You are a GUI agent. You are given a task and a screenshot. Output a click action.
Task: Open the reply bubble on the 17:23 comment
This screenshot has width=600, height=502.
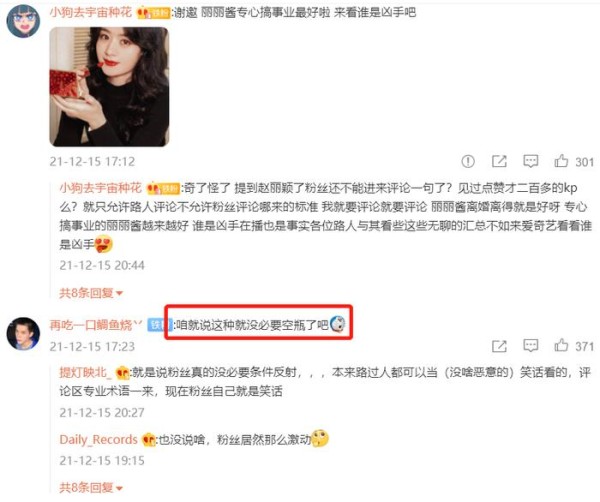[x=530, y=346]
